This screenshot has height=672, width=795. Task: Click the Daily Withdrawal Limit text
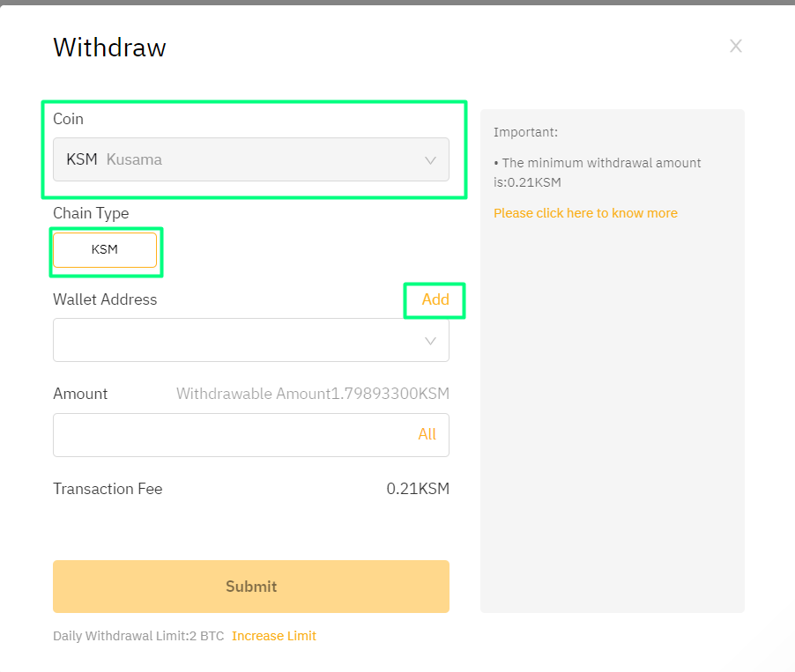138,636
